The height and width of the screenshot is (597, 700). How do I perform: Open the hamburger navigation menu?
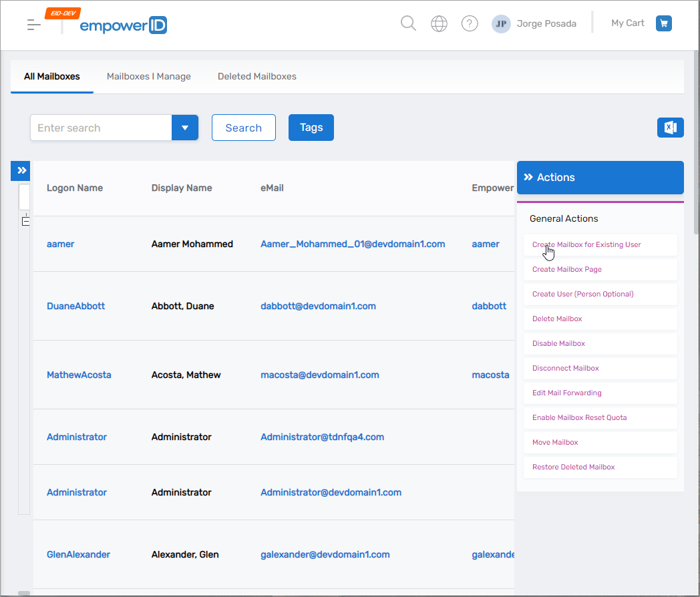click(x=33, y=25)
